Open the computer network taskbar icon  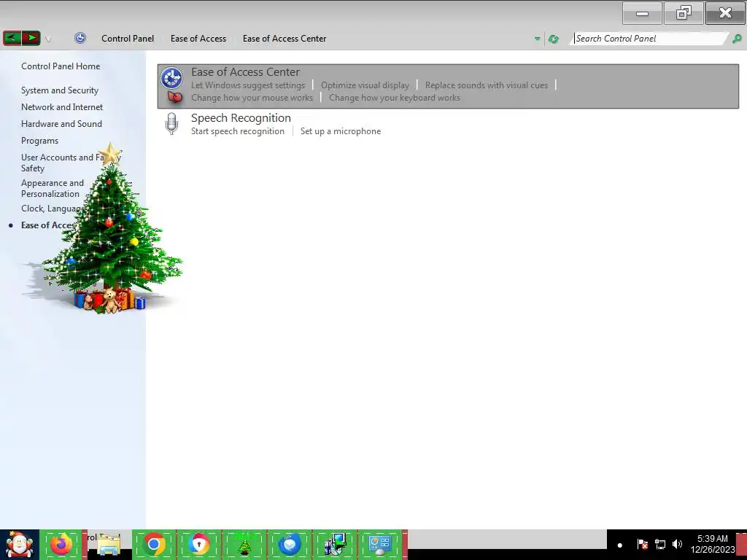(x=334, y=545)
